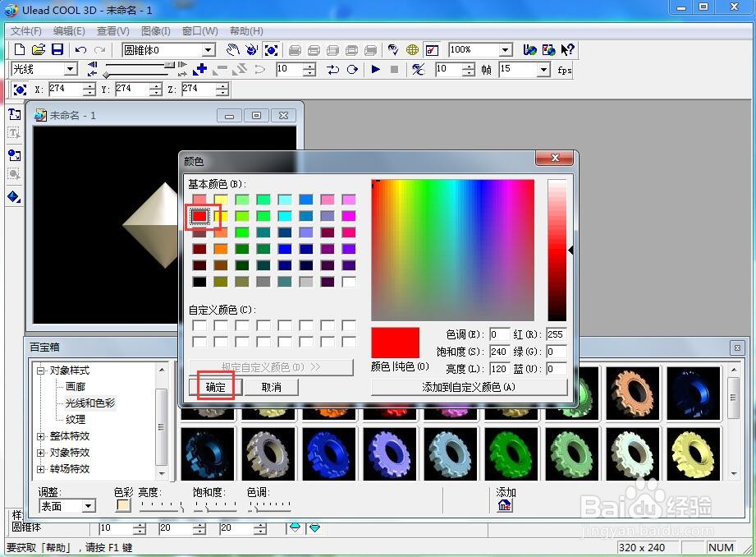Click the New document icon
Image resolution: width=756 pixels, height=557 pixels.
19,50
